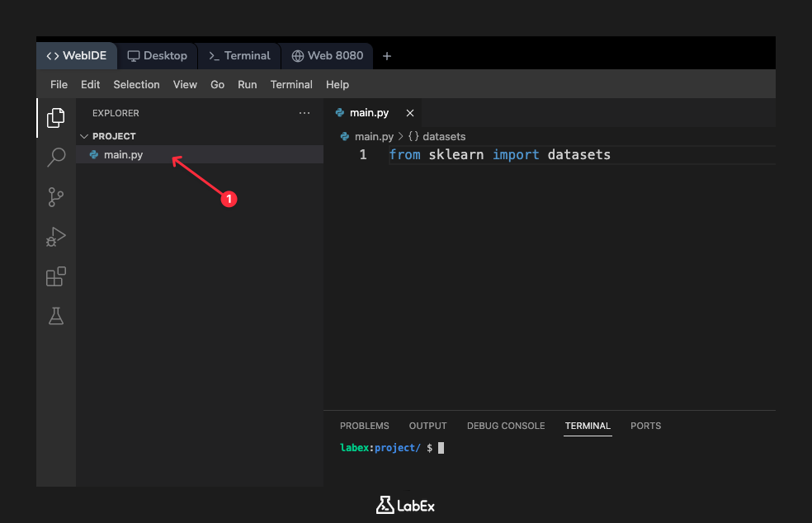Viewport: 812px width, 523px height.
Task: Click the plus button to add a tab
Action: click(387, 55)
